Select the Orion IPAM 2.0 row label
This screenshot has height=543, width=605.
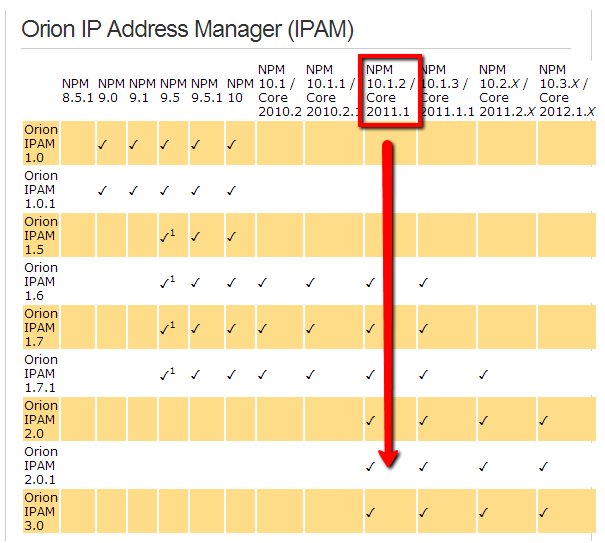click(x=41, y=419)
